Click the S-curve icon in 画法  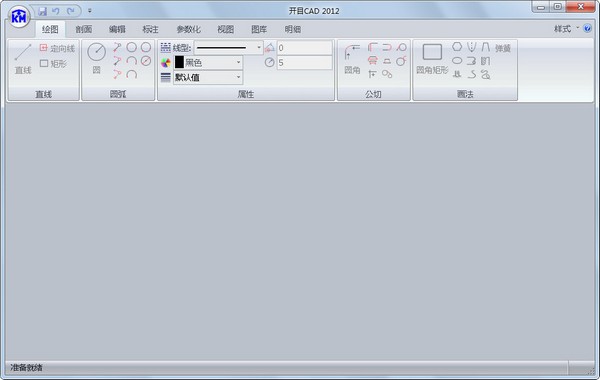coord(471,74)
